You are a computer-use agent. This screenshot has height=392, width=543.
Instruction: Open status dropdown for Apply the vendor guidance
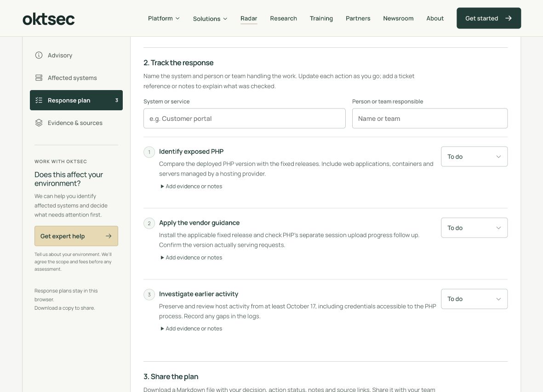pos(474,227)
